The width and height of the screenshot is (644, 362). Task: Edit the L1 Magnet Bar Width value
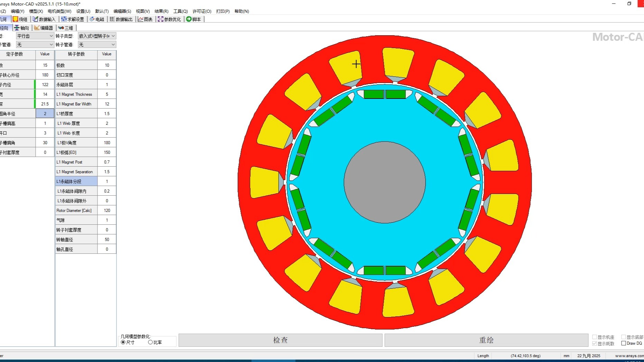pos(107,104)
